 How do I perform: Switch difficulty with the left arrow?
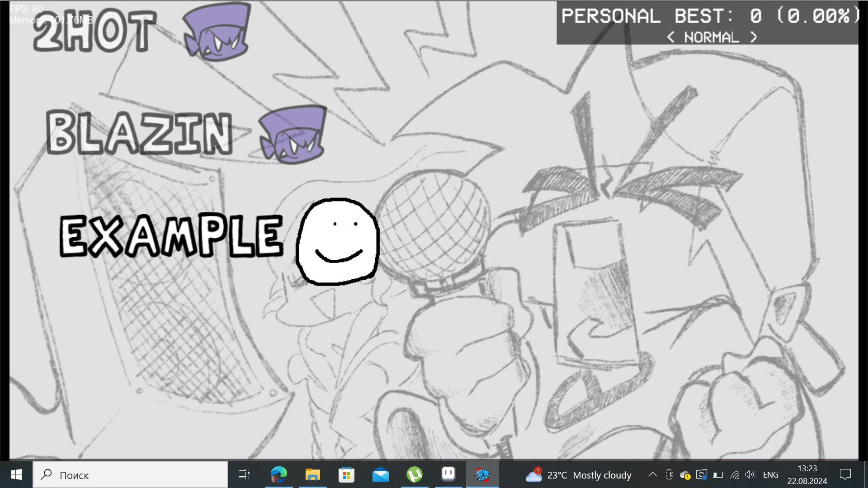pos(671,37)
